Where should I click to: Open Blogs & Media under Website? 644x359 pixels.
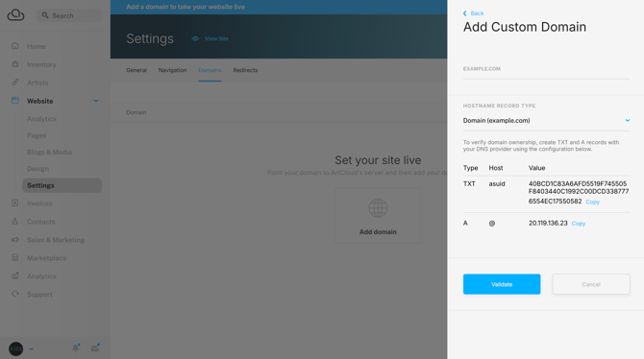point(49,152)
